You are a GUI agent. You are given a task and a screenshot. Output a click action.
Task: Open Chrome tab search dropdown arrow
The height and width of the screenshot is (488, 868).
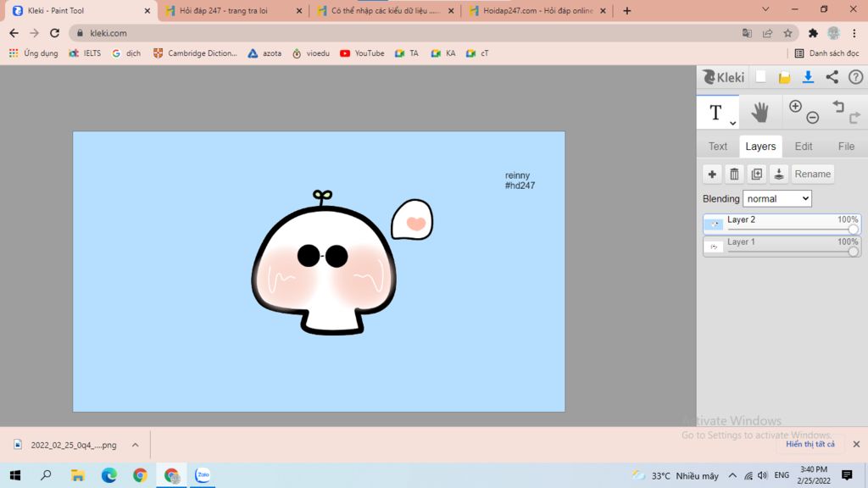[765, 9]
